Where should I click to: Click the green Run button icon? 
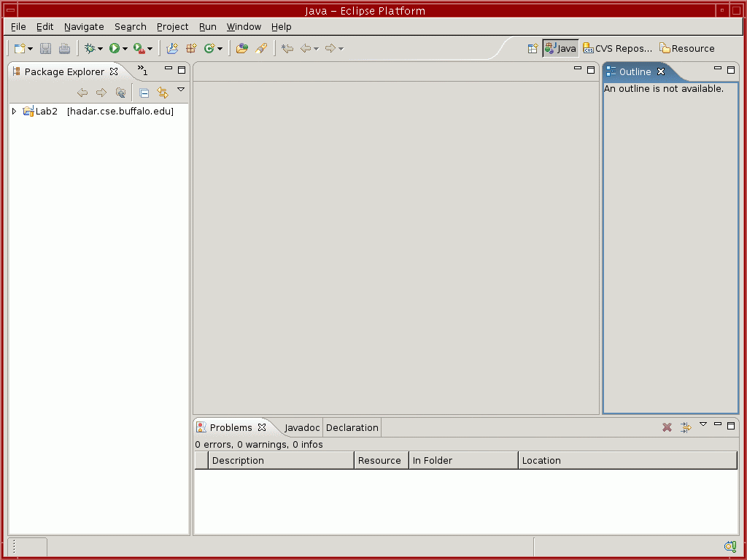pyautogui.click(x=115, y=48)
